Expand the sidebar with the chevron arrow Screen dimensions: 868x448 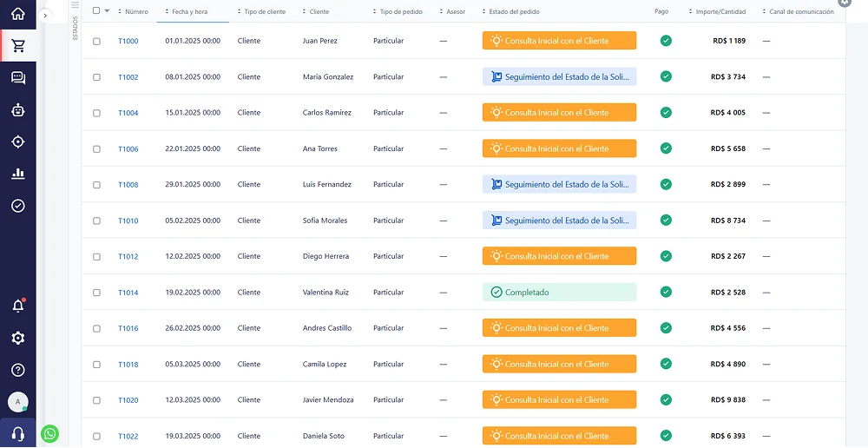click(x=46, y=15)
